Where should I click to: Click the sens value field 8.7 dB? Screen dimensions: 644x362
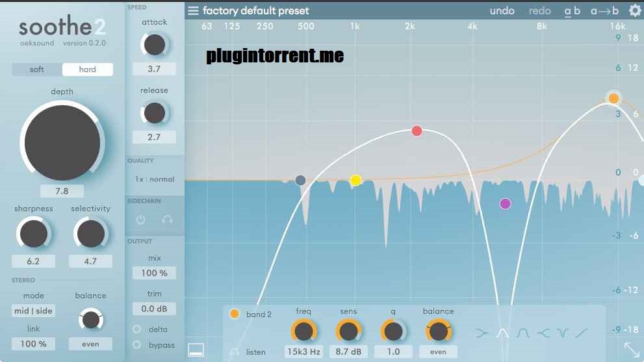point(348,352)
